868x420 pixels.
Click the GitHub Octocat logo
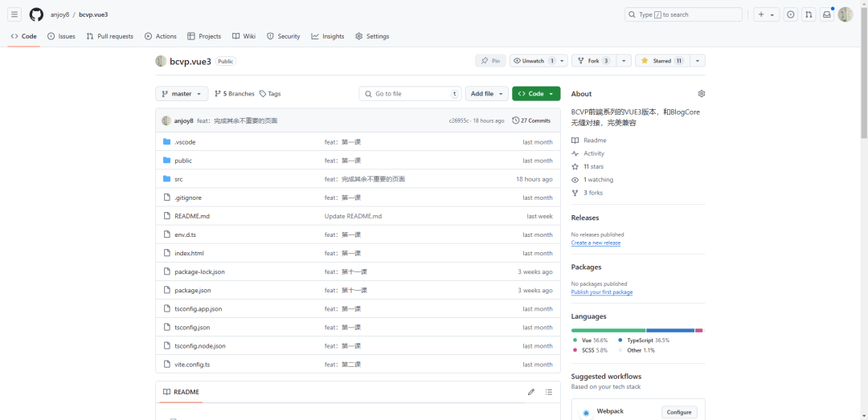pyautogui.click(x=36, y=14)
